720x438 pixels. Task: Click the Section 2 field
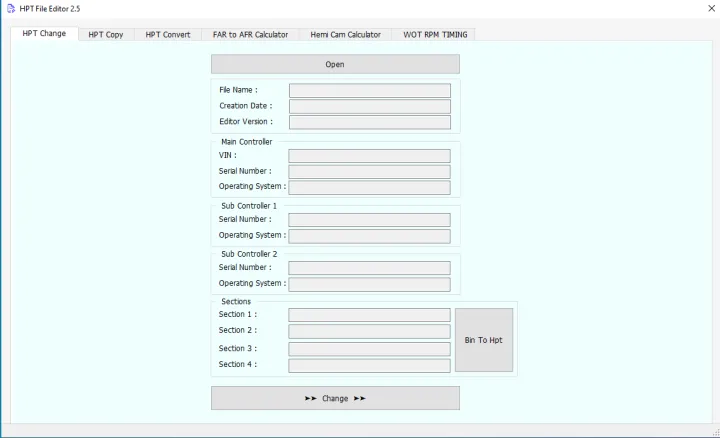[369, 331]
